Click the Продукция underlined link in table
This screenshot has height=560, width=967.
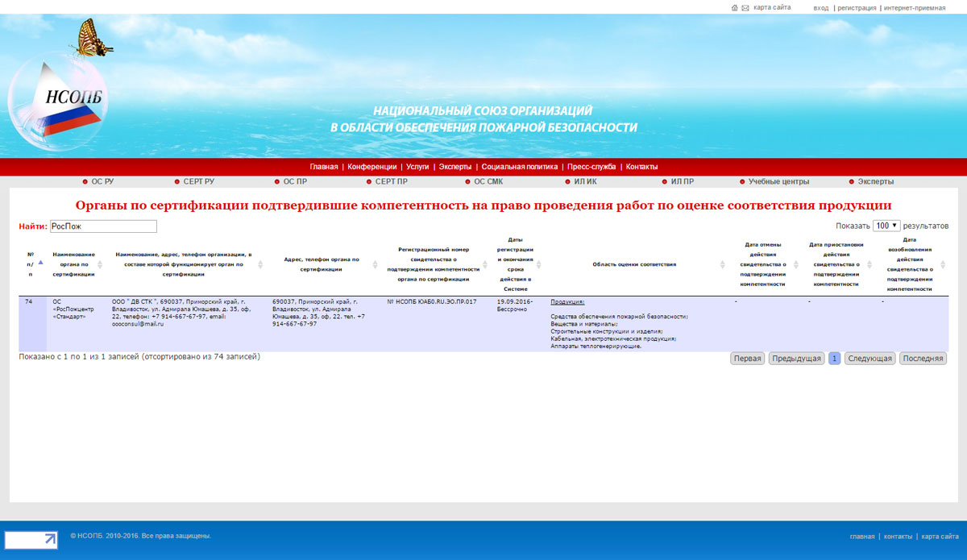coord(567,302)
